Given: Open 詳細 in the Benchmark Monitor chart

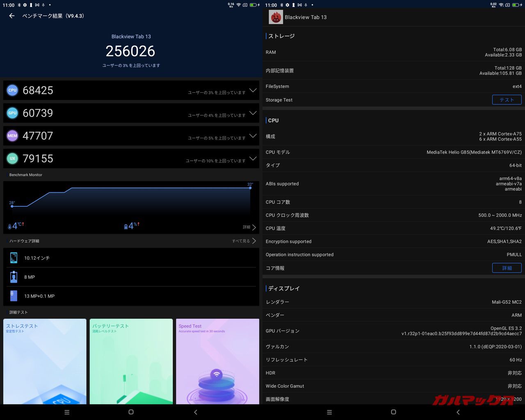Looking at the screenshot, I should pos(249,227).
